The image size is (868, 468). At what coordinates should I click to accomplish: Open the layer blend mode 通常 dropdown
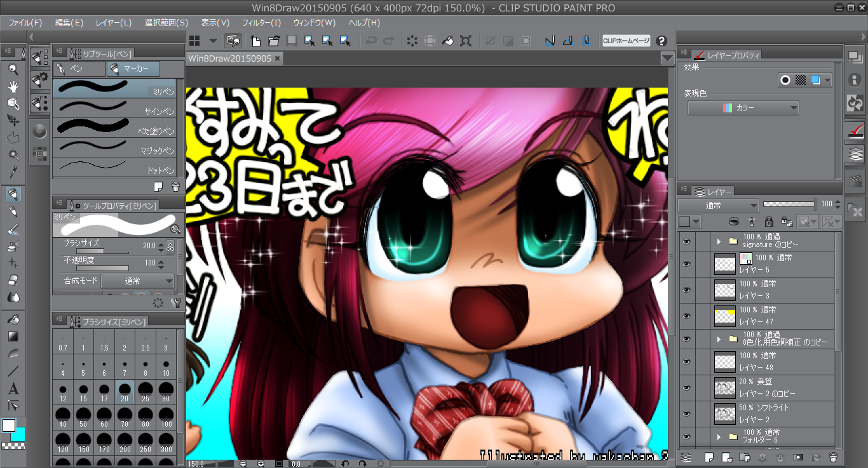(x=718, y=205)
